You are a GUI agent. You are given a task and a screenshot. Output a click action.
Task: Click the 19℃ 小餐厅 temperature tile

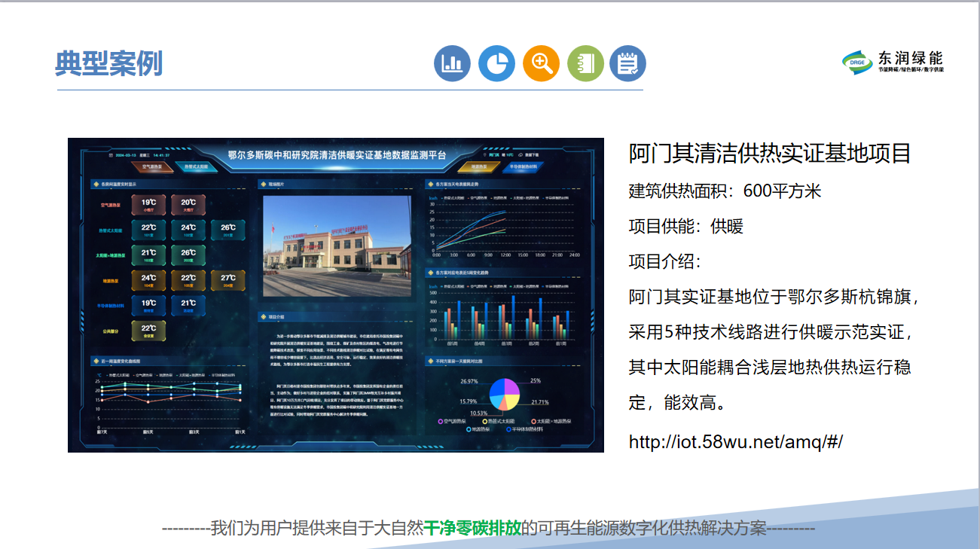tap(149, 205)
